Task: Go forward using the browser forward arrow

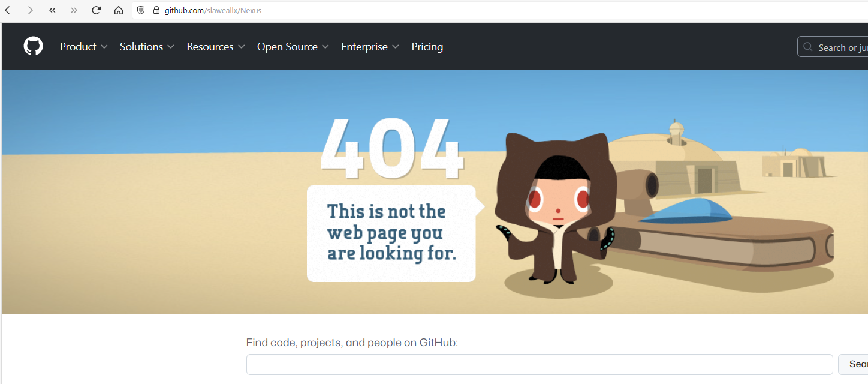Action: point(30,10)
